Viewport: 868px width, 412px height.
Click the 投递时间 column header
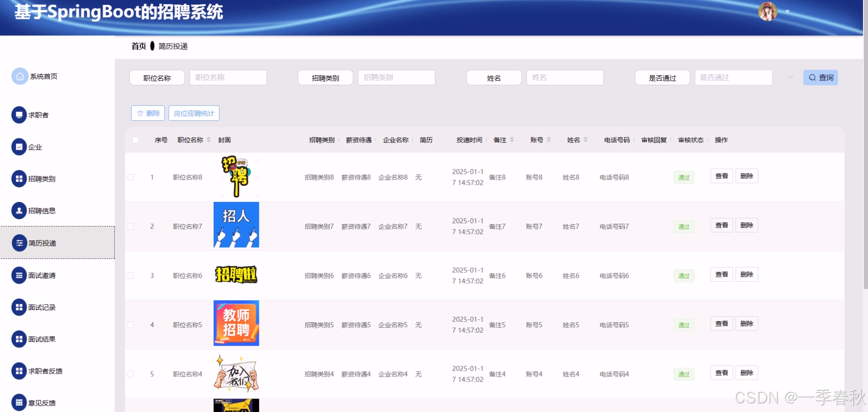[x=469, y=140]
